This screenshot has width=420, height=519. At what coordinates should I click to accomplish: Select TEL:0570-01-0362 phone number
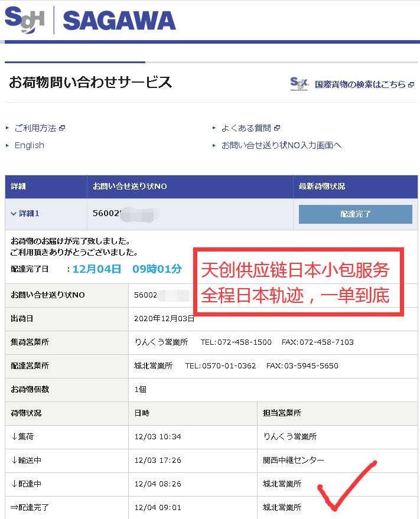[x=220, y=365]
